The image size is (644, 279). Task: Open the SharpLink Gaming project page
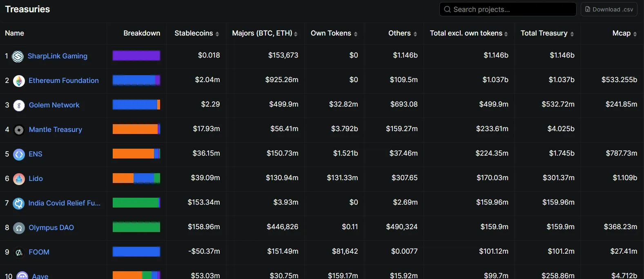click(58, 56)
